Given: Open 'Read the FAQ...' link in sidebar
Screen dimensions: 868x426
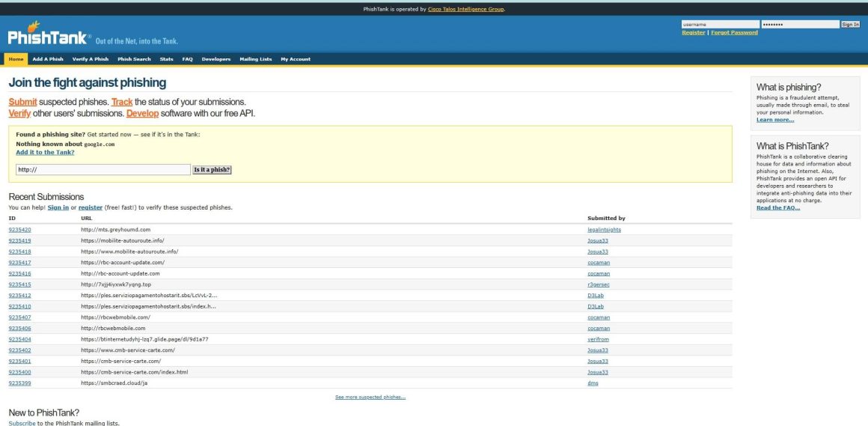Looking at the screenshot, I should click(x=777, y=207).
